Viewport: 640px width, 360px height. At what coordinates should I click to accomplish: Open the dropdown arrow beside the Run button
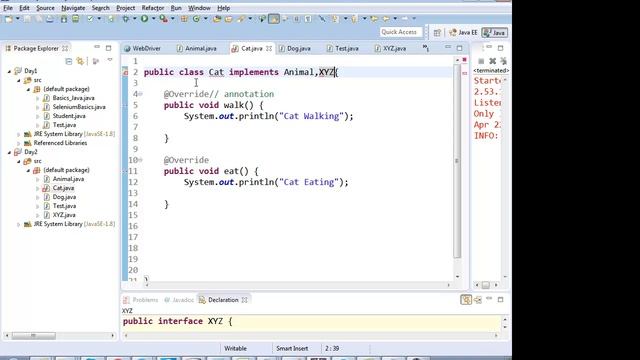tap(153, 19)
